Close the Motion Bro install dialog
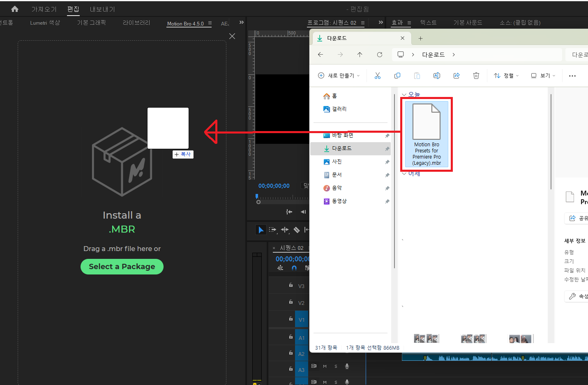588x385 pixels. point(232,36)
